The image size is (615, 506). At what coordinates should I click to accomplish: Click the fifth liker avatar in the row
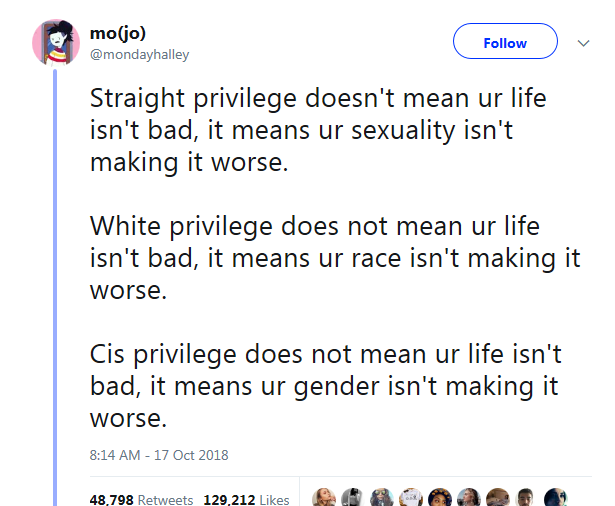click(439, 497)
